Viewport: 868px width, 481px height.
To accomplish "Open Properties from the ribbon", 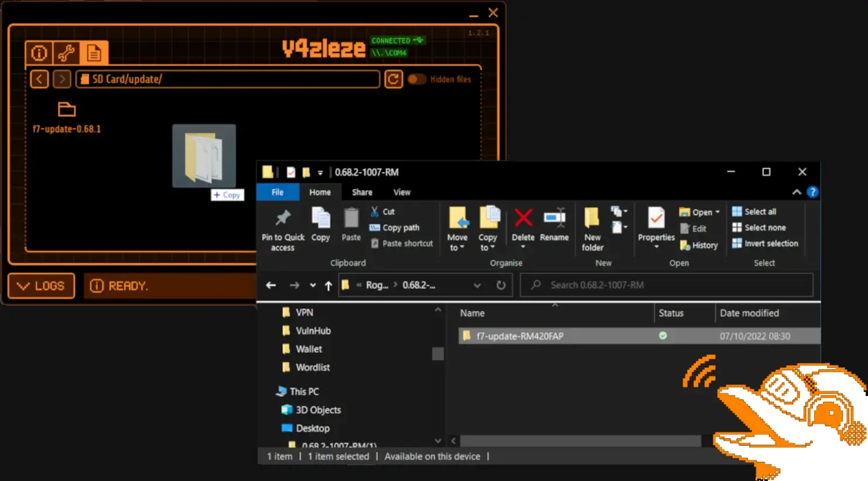I will click(656, 224).
